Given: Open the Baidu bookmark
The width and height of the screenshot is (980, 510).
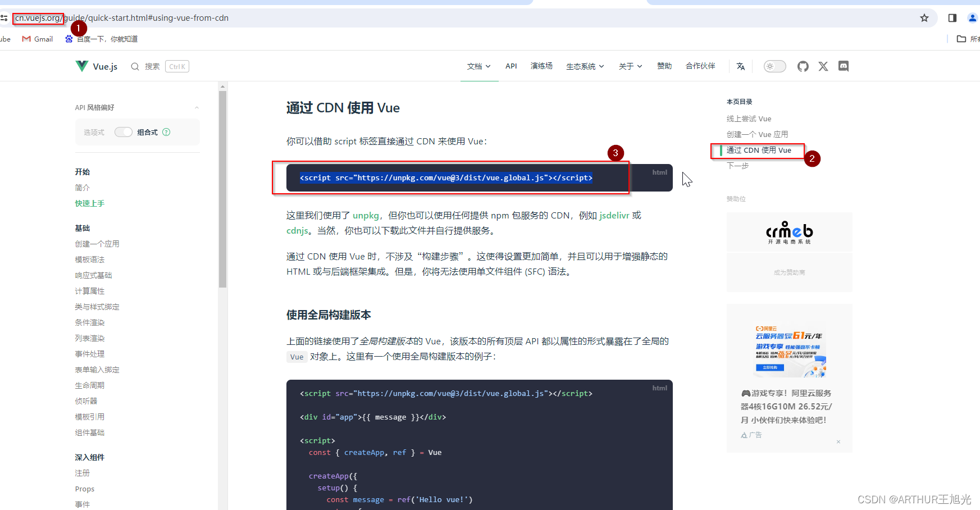Looking at the screenshot, I should 101,39.
